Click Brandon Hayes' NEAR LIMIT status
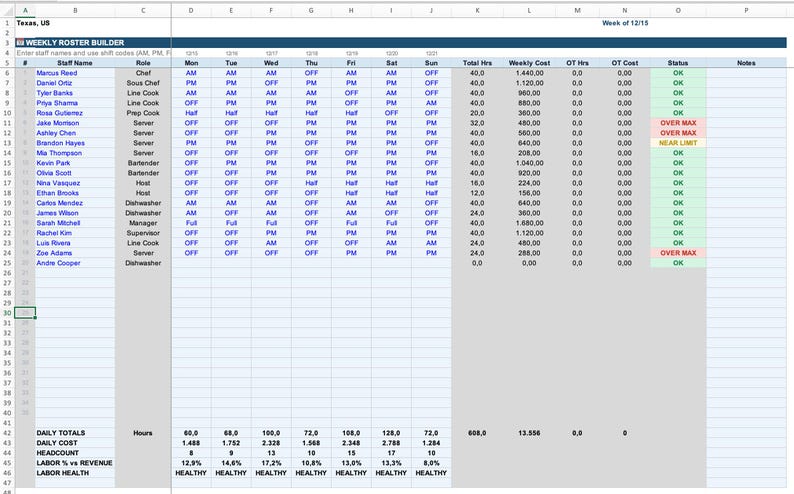The image size is (794, 494). [678, 143]
